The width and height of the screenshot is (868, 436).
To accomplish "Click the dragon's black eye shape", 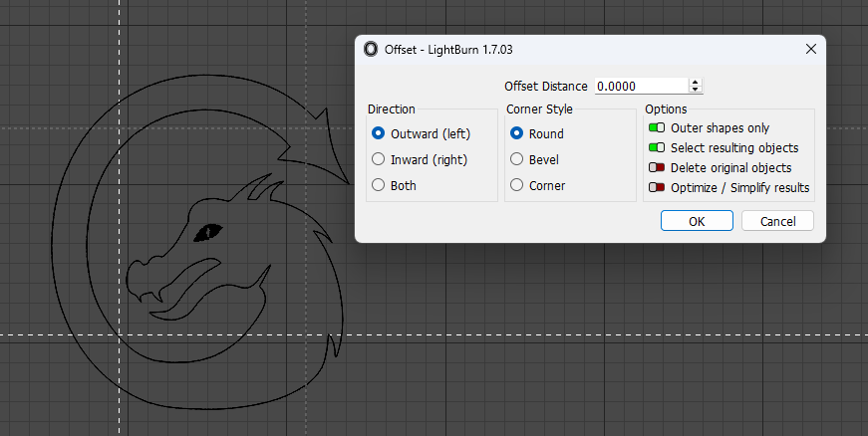I will 208,232.
